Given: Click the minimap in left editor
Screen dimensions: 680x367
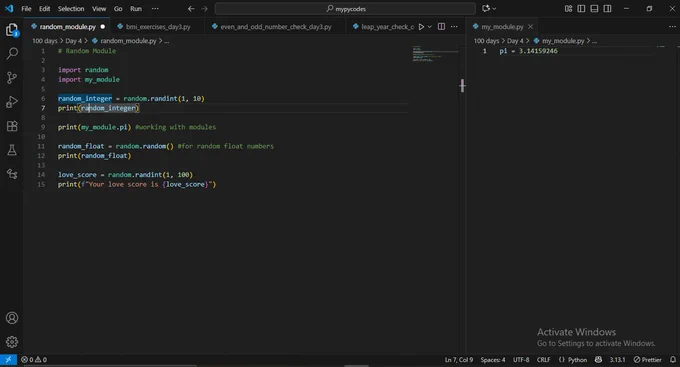Looking at the screenshot, I should click(435, 54).
